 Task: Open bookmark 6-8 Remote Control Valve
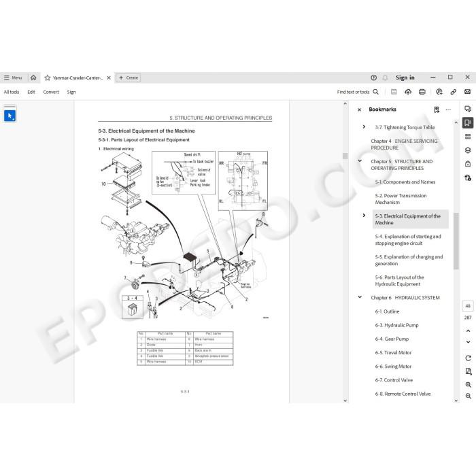pyautogui.click(x=403, y=394)
